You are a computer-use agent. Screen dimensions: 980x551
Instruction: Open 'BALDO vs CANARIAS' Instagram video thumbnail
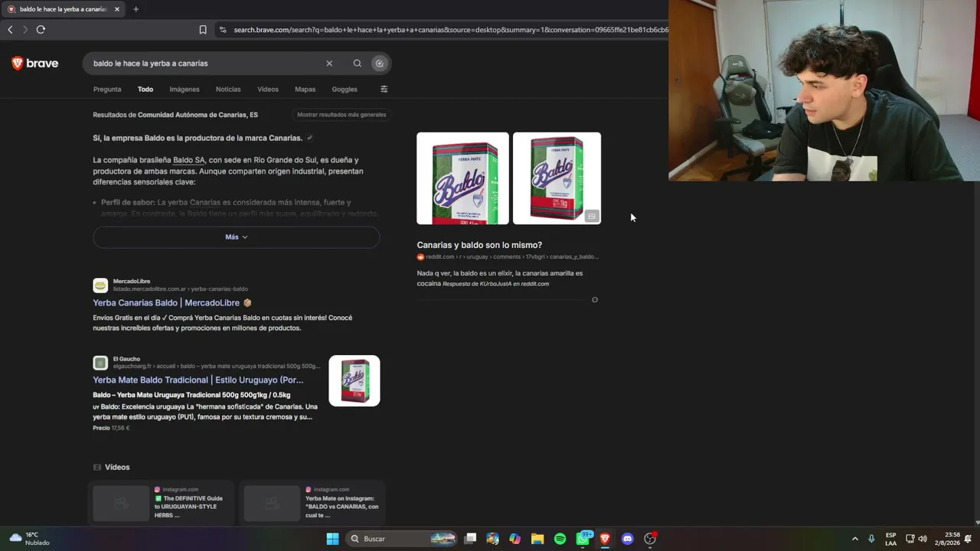pos(272,504)
